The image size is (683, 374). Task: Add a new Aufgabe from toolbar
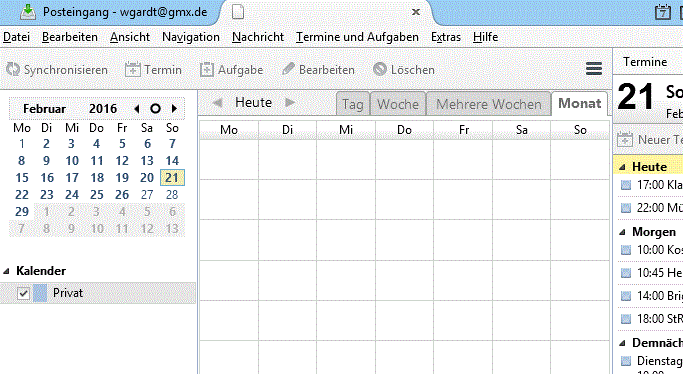tap(206, 69)
